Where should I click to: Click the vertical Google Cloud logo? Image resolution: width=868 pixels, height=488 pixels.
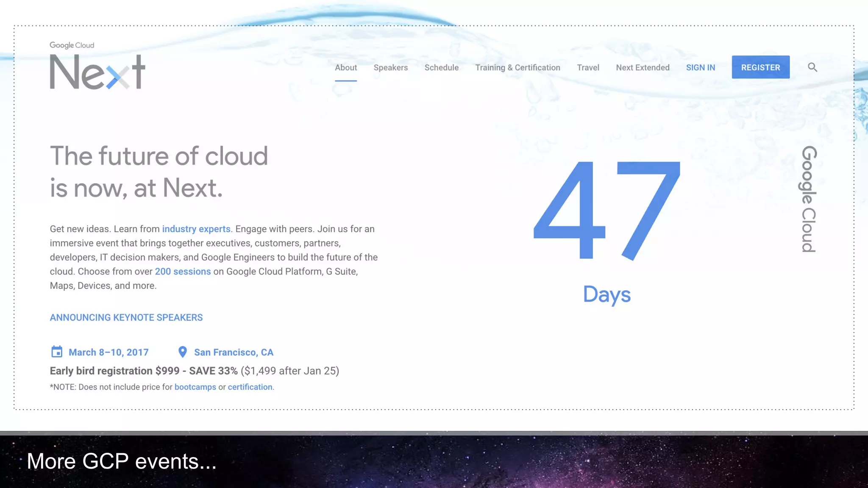[x=809, y=199]
